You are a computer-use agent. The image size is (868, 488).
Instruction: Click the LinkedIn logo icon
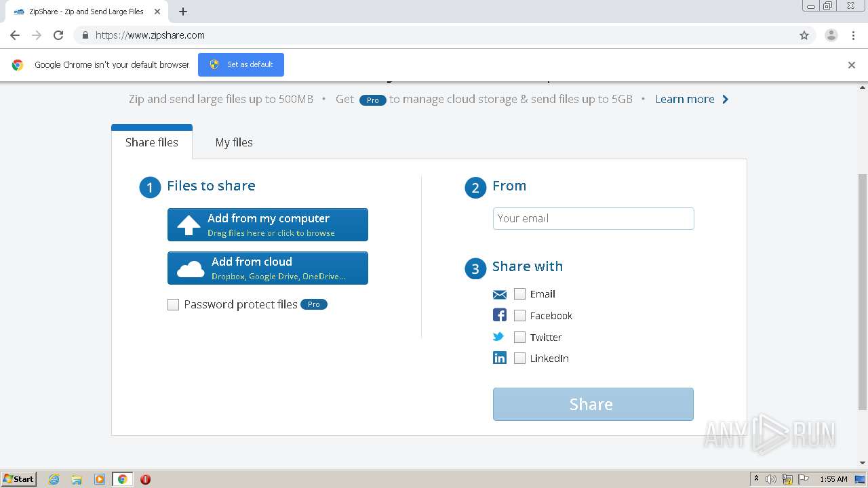coord(500,358)
